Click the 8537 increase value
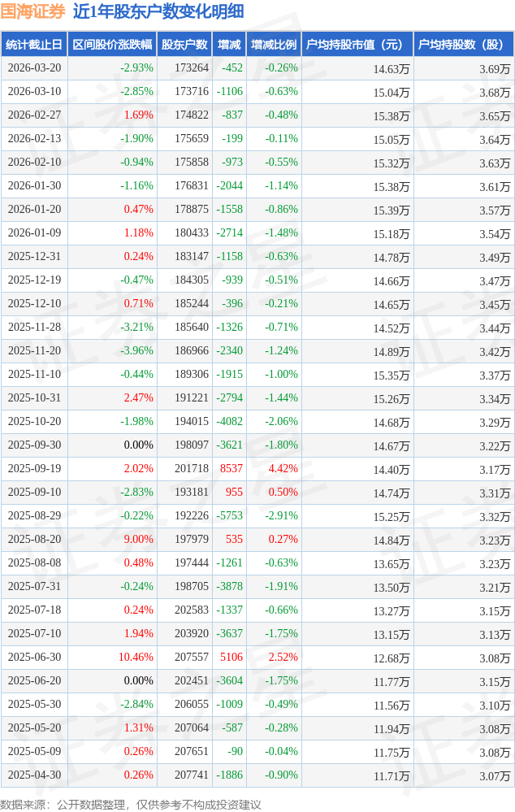This screenshot has height=812, width=515. coord(232,468)
